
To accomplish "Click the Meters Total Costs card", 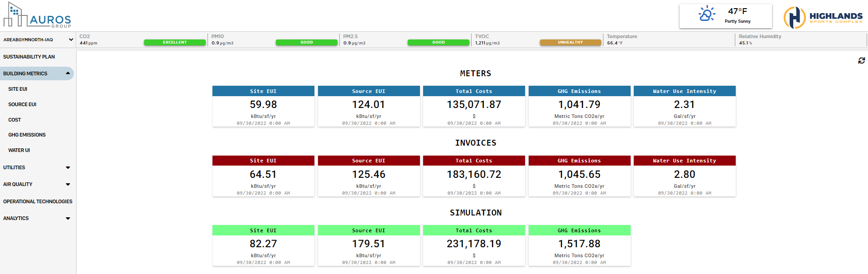I will (474, 107).
